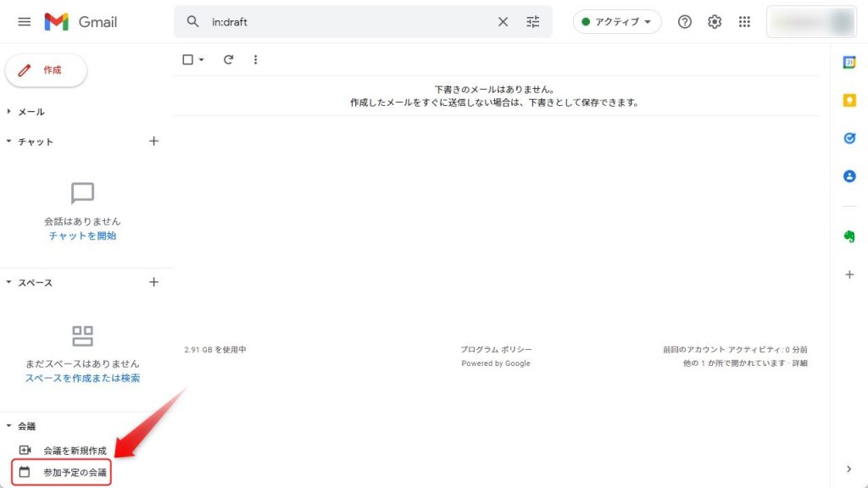Hide the side panel chevron
Image resolution: width=868 pixels, height=488 pixels.
click(849, 469)
